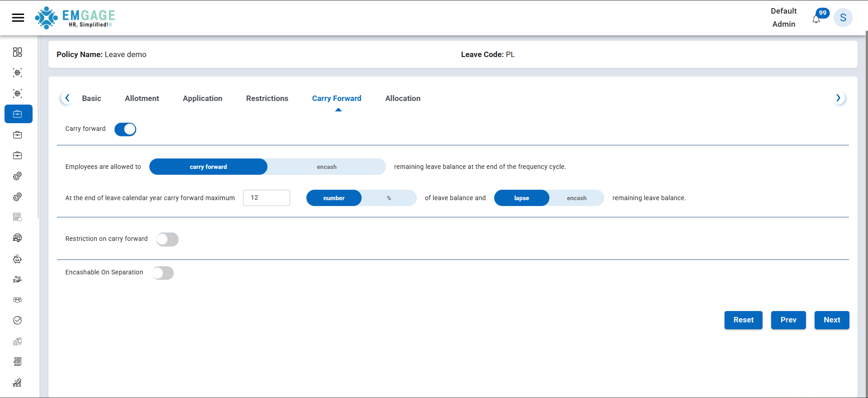This screenshot has height=398, width=868.
Task: Click the team group sidebar icon
Action: (18, 300)
